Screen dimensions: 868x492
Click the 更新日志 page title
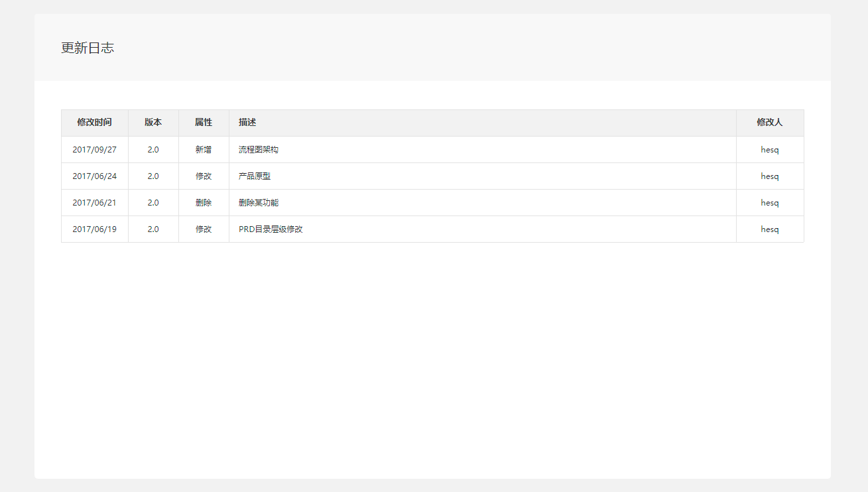[x=88, y=48]
